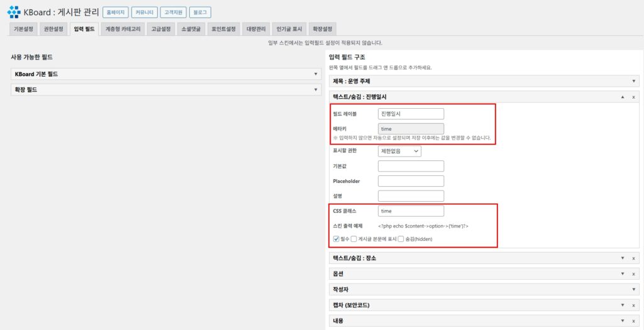Enable the 게시글 본문에 표시 checkbox
644x330 pixels.
pos(354,239)
